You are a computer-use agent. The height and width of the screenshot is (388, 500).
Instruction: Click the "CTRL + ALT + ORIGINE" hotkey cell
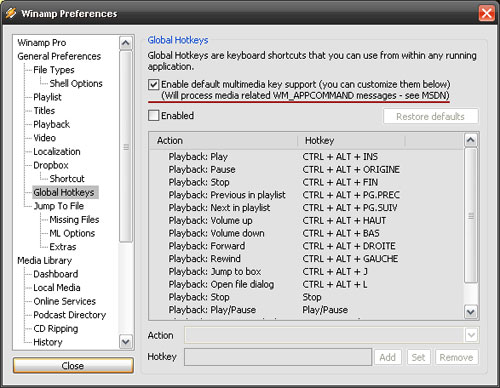(351, 169)
